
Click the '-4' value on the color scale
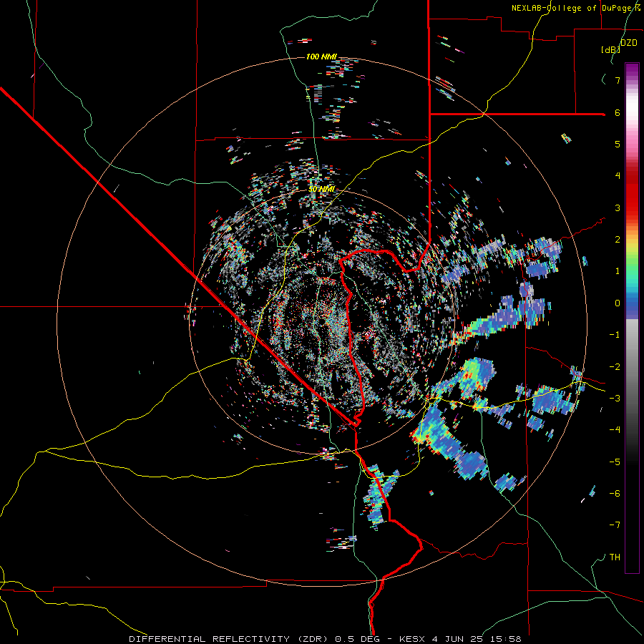(x=615, y=430)
